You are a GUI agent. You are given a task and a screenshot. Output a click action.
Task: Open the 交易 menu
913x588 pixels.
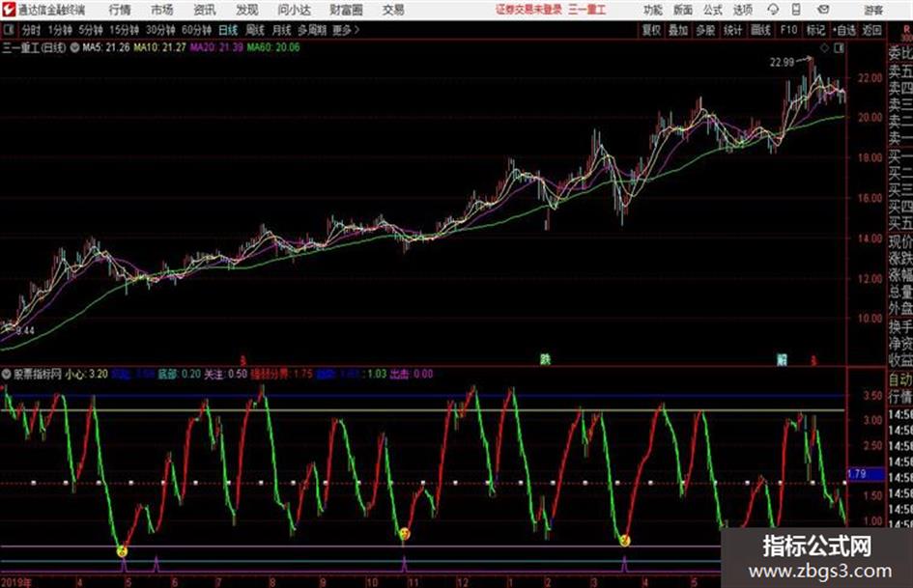393,10
